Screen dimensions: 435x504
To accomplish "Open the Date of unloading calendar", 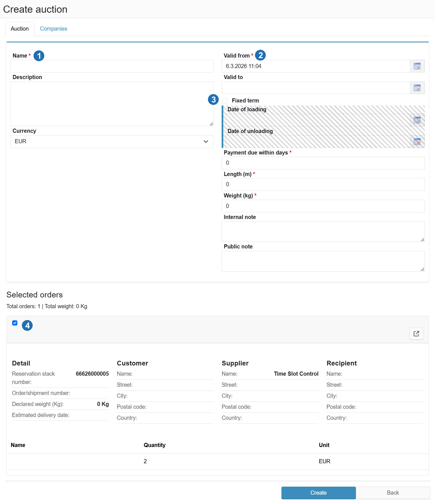I will point(417,142).
